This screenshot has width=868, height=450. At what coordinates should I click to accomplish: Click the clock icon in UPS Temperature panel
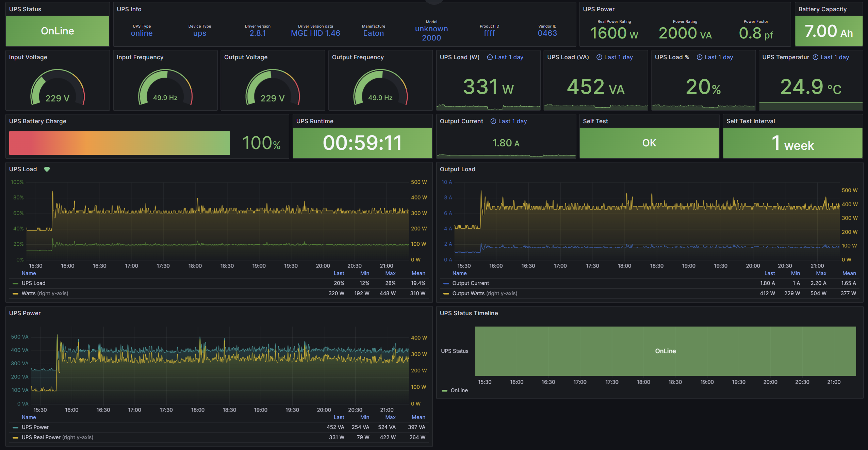[x=816, y=57]
